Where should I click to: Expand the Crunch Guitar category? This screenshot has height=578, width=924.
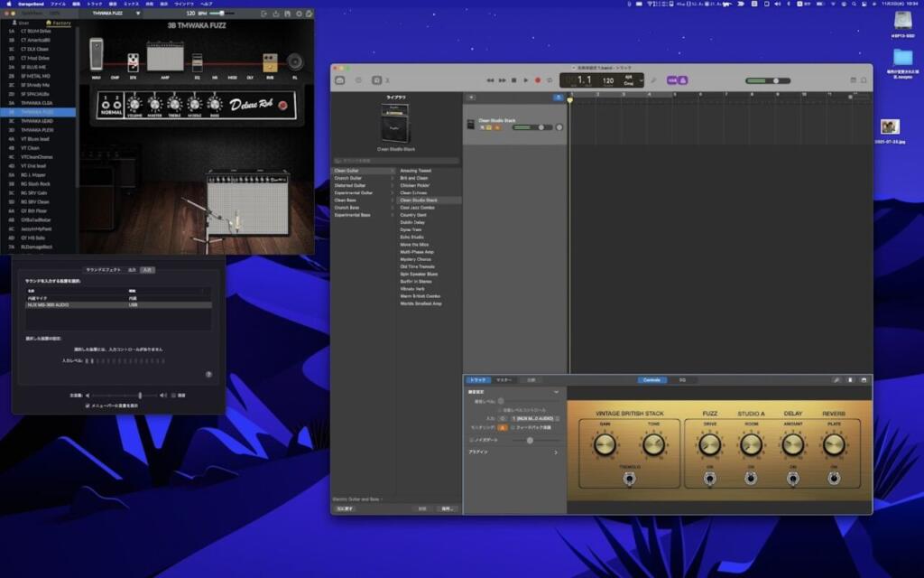pyautogui.click(x=364, y=178)
